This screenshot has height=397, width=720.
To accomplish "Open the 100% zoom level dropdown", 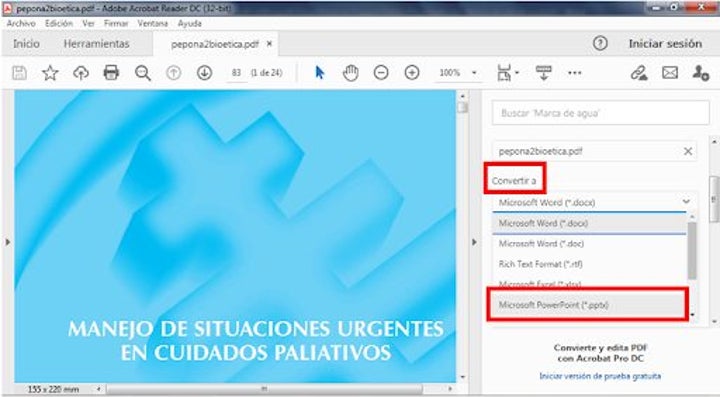I will coord(474,73).
